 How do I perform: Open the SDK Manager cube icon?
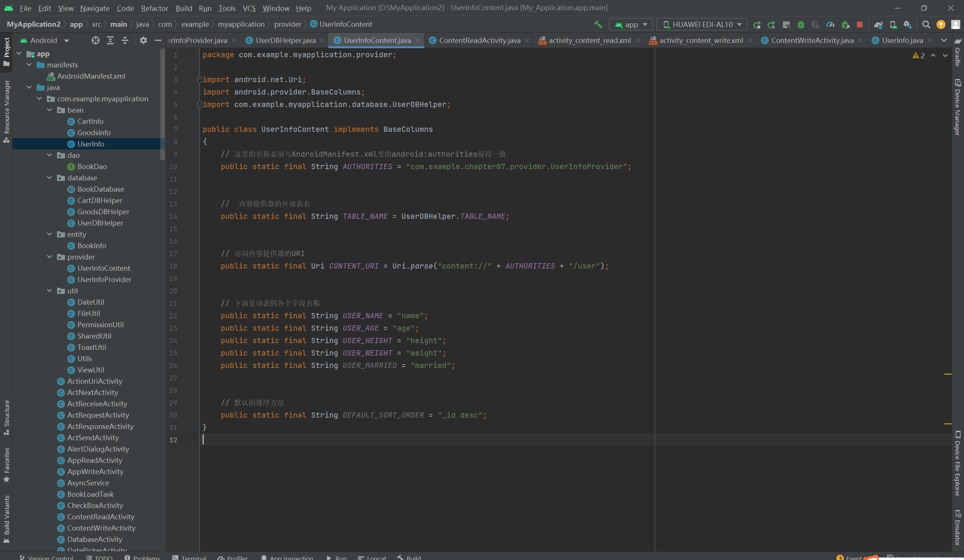[908, 24]
